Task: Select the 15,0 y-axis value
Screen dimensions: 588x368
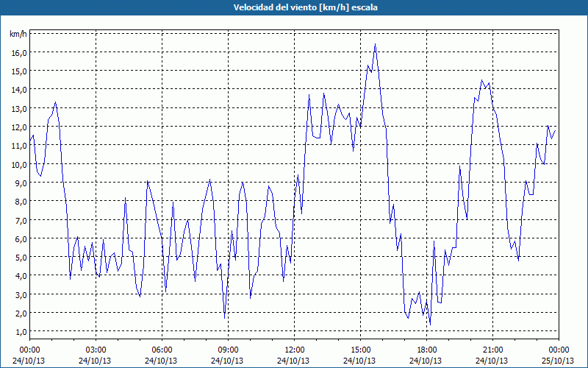Action: 20,71
